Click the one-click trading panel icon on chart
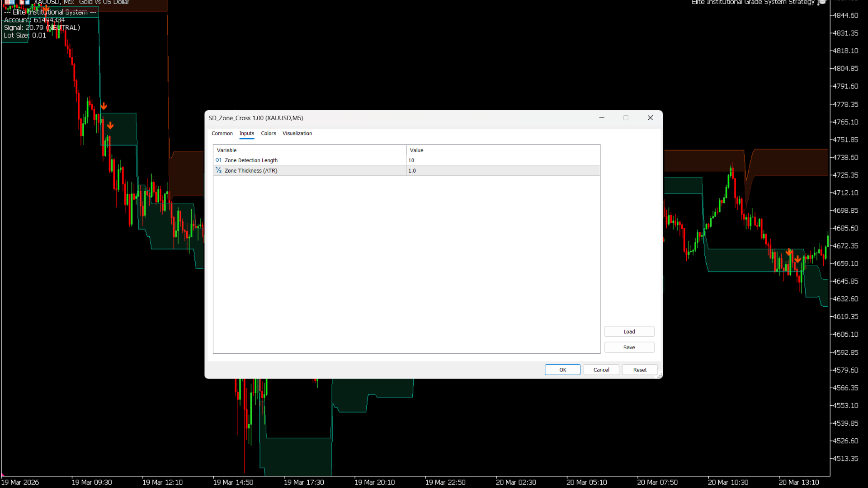868x488 pixels. click(x=9, y=2)
